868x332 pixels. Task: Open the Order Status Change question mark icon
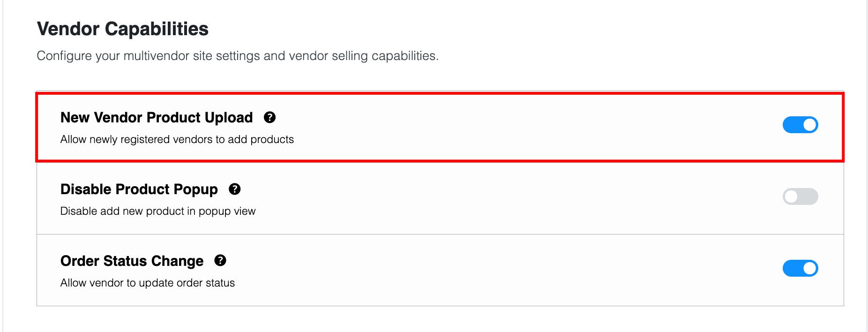[x=219, y=261]
